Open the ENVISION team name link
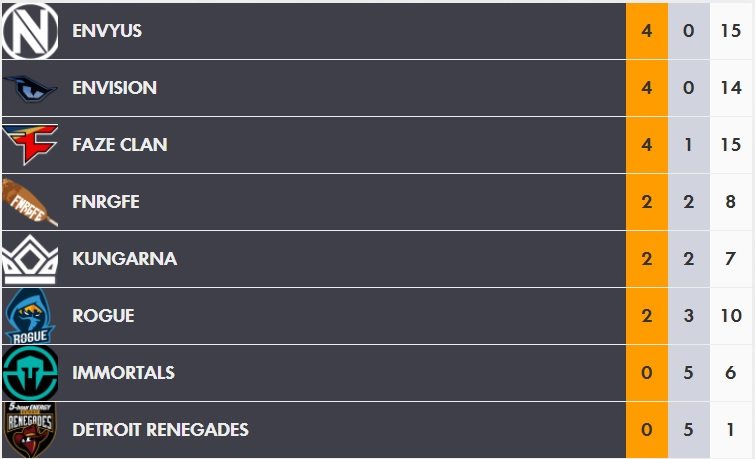This screenshot has height=459, width=755. 114,88
